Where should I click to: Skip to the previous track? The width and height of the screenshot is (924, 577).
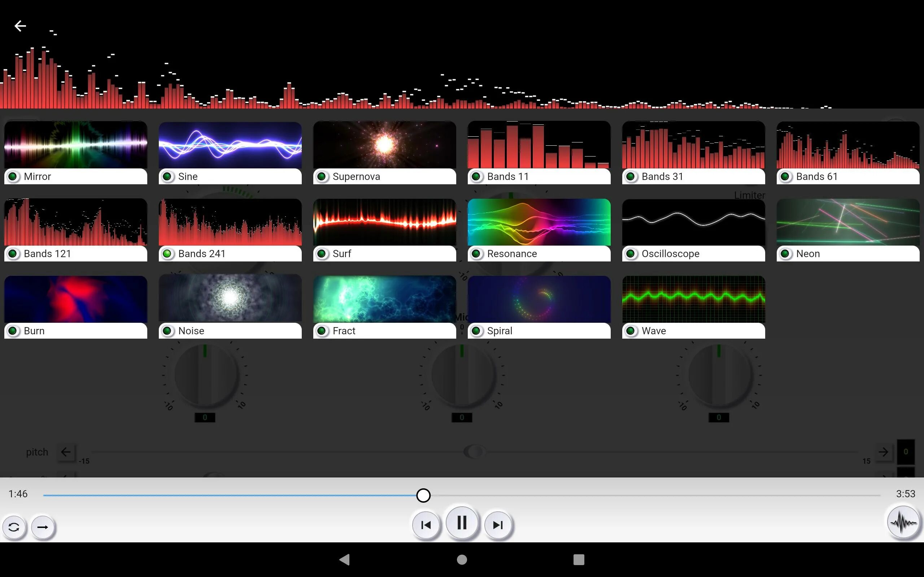pyautogui.click(x=426, y=525)
